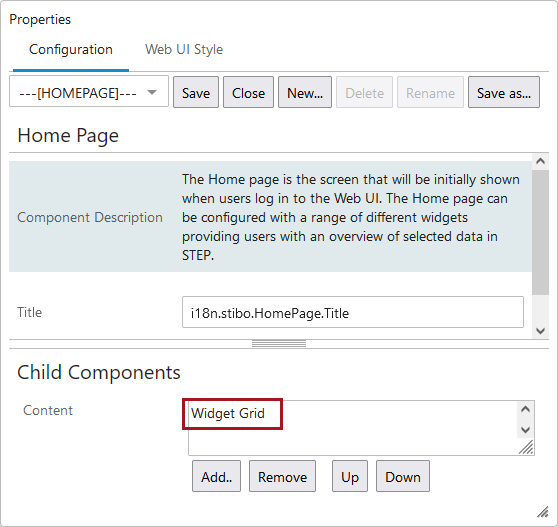Click the Content box resize grip
This screenshot has height=527, width=558.
(x=526, y=447)
